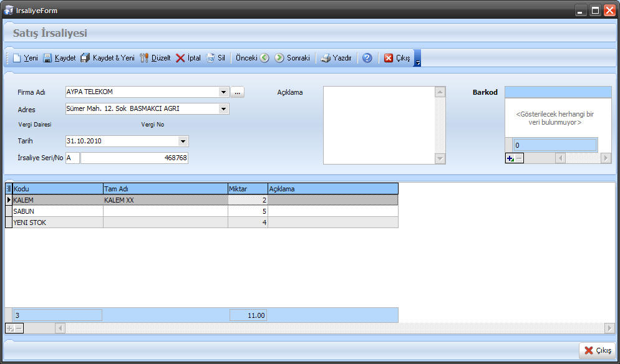Viewport: 620px width, 364px height.
Task: Open the Adres combo box list
Action: (224, 109)
